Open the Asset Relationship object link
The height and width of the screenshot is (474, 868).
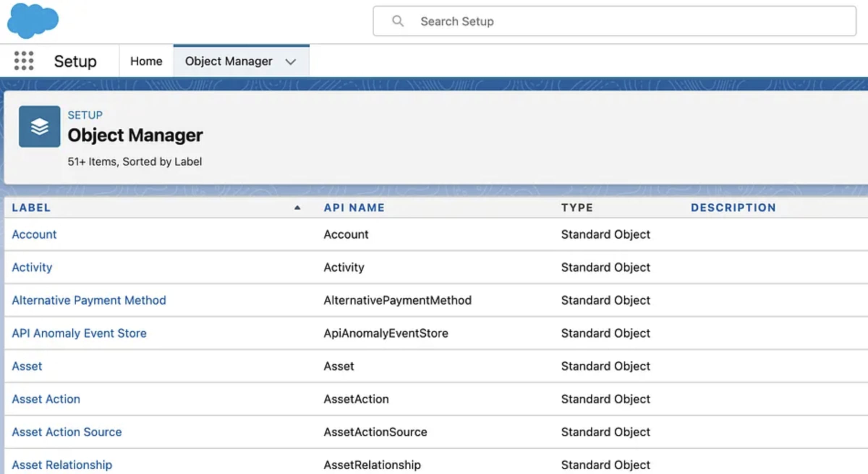click(62, 465)
